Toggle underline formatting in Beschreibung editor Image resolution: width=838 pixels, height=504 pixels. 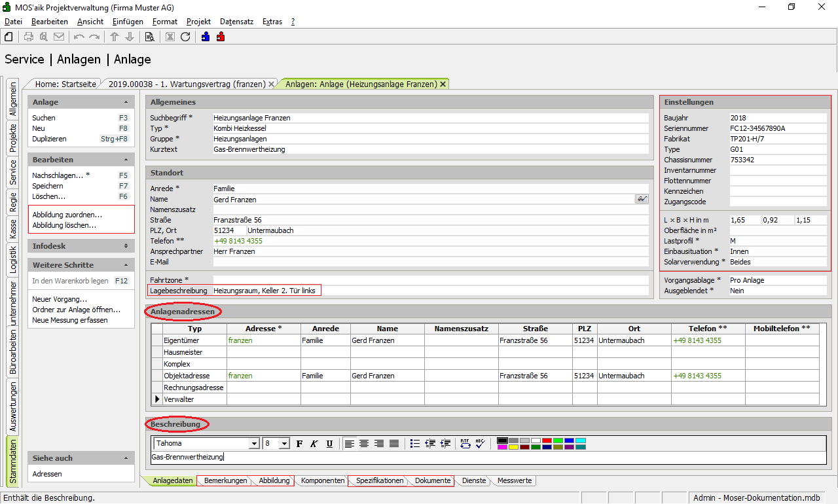click(x=329, y=443)
